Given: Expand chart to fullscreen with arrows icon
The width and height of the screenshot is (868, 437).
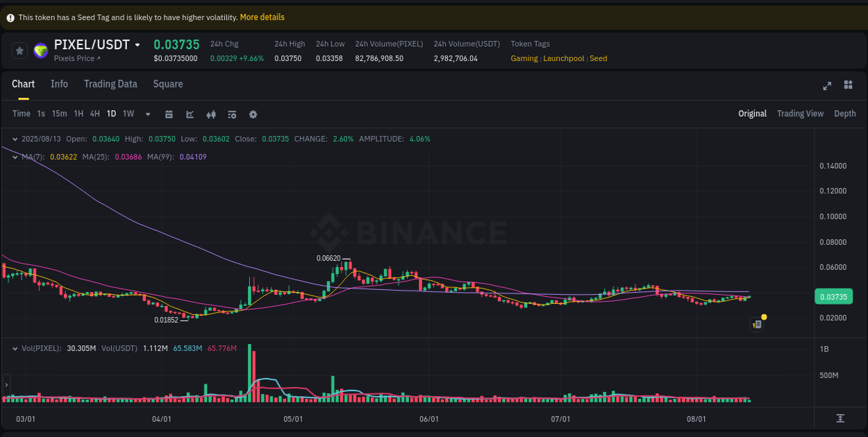Looking at the screenshot, I should 827,85.
